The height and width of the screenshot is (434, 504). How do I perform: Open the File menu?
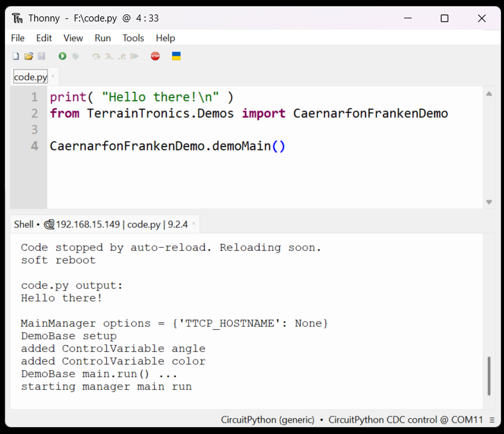18,38
